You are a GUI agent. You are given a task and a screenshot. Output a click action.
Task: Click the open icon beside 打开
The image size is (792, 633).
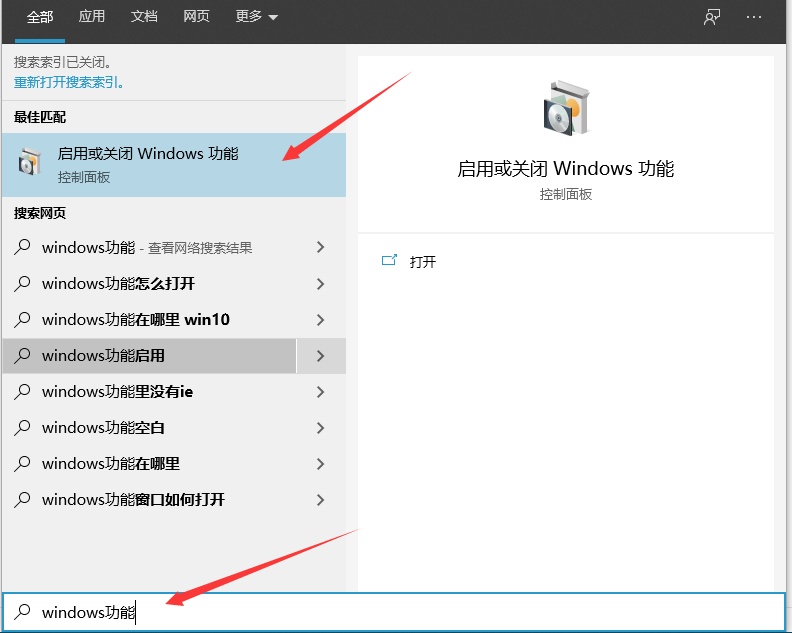tap(389, 260)
